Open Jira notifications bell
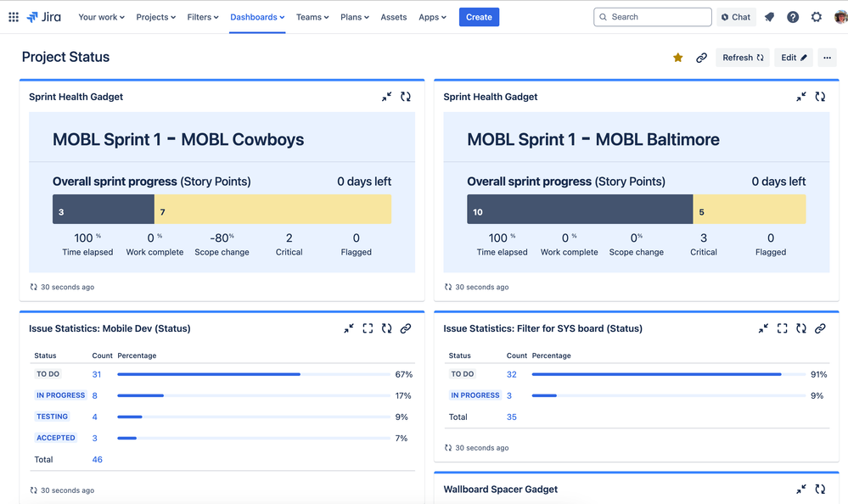This screenshot has width=848, height=504. pyautogui.click(x=769, y=16)
